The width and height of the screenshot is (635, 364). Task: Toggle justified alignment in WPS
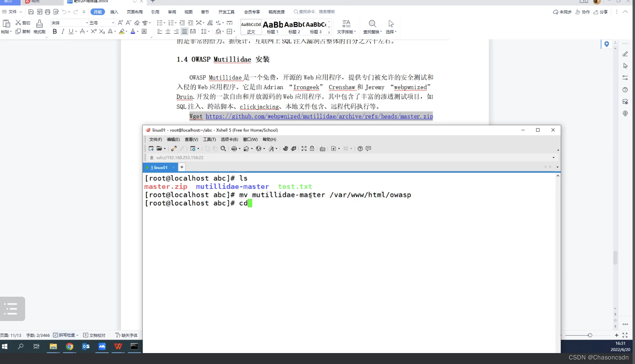click(x=184, y=31)
